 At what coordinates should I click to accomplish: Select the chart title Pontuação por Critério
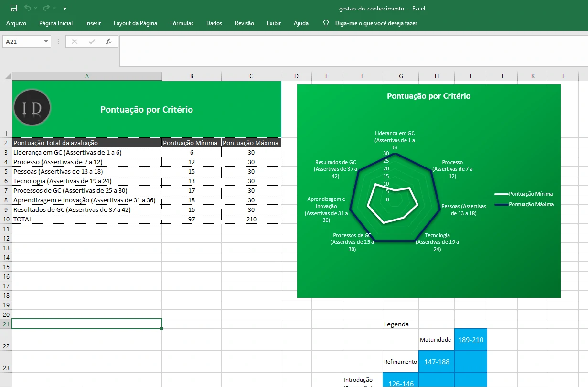[428, 96]
